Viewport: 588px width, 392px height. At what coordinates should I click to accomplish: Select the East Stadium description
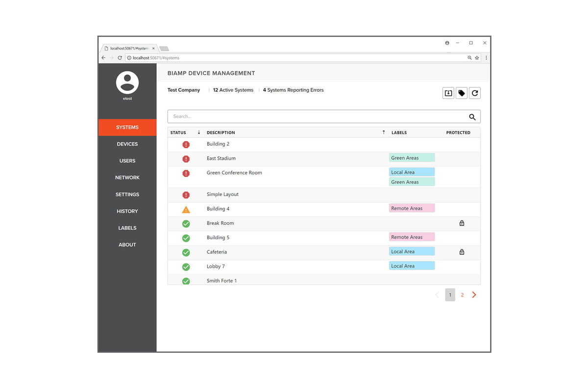click(x=221, y=158)
